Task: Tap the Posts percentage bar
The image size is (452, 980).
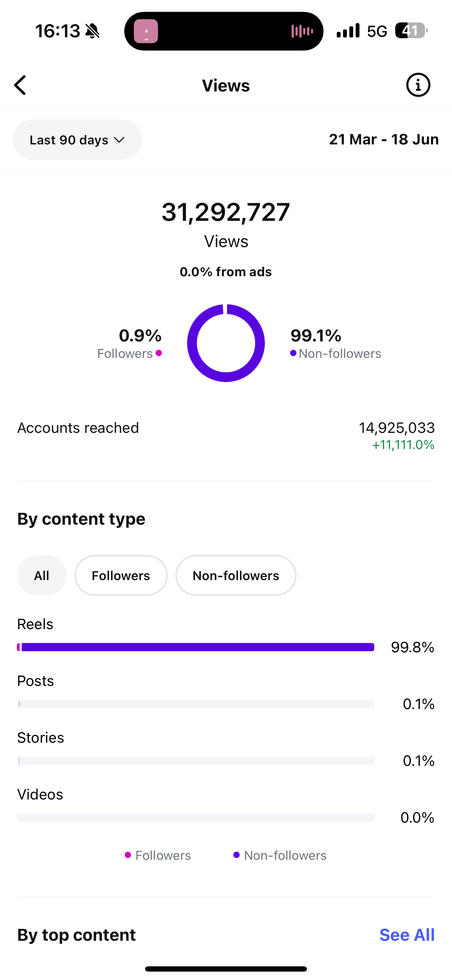Action: click(196, 704)
